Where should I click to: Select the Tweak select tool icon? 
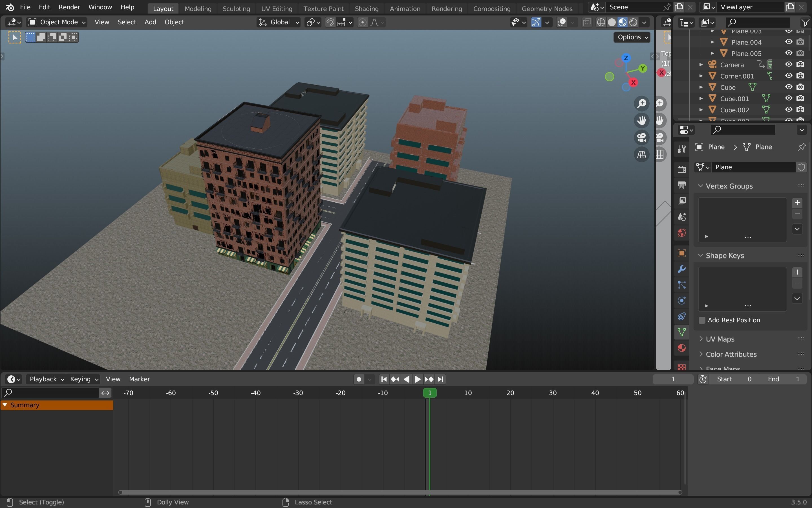click(14, 37)
